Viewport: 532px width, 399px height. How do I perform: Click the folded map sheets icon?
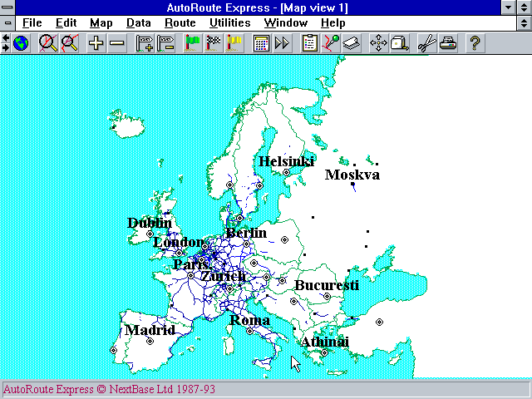[x=352, y=43]
